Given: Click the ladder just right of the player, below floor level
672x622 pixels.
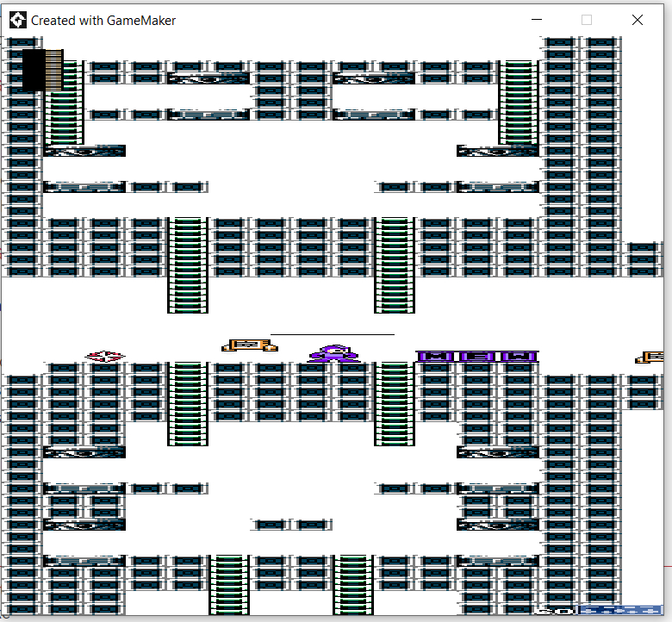Looking at the screenshot, I should click(x=395, y=403).
